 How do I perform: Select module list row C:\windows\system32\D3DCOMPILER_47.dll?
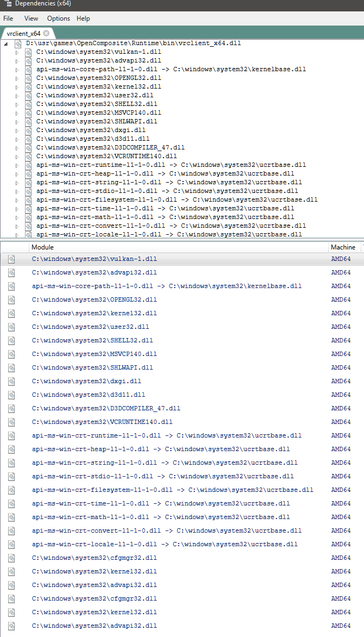pos(182,408)
